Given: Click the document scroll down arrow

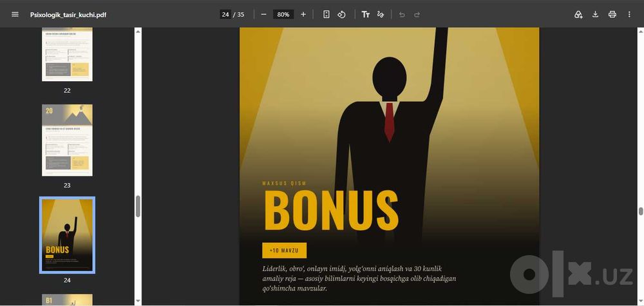Looking at the screenshot, I should 640,302.
